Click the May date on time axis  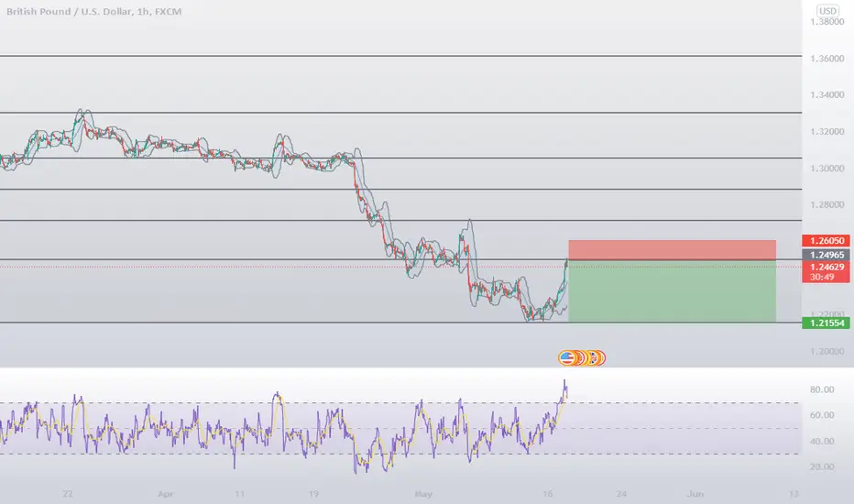click(x=423, y=494)
